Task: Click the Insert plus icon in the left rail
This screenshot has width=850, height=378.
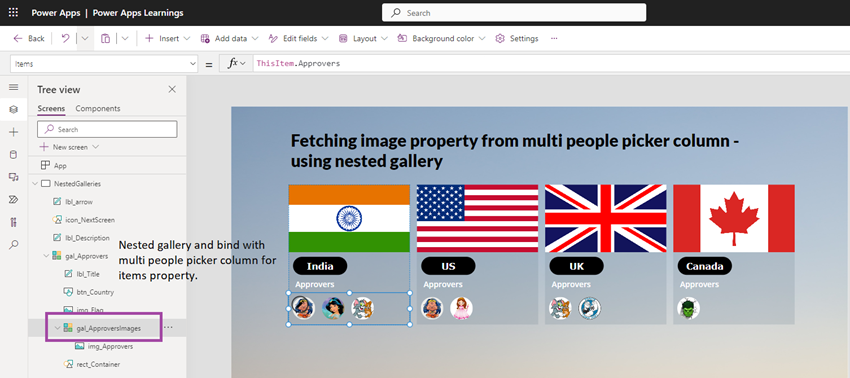Action: tap(14, 132)
